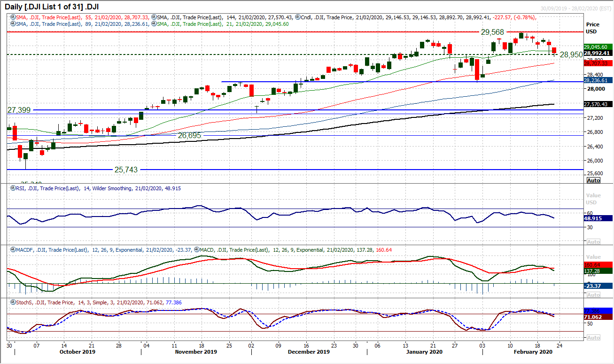The width and height of the screenshot is (614, 364).
Task: Click the January 2020 label on time axis
Action: tap(425, 351)
